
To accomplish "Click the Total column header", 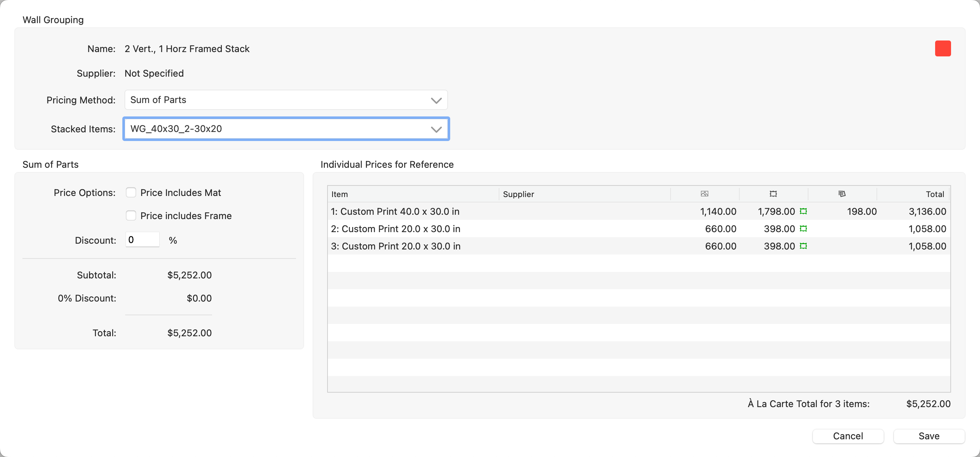I will (935, 194).
